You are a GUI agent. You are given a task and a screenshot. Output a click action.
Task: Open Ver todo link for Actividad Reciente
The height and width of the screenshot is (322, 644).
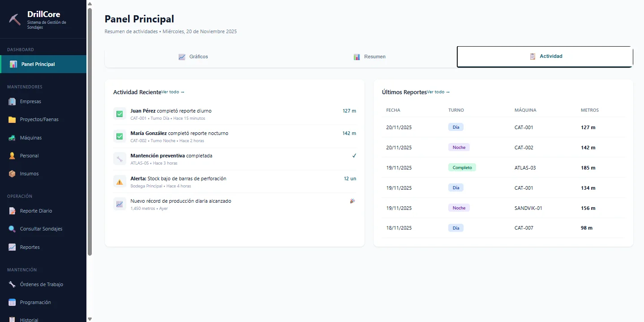point(173,92)
